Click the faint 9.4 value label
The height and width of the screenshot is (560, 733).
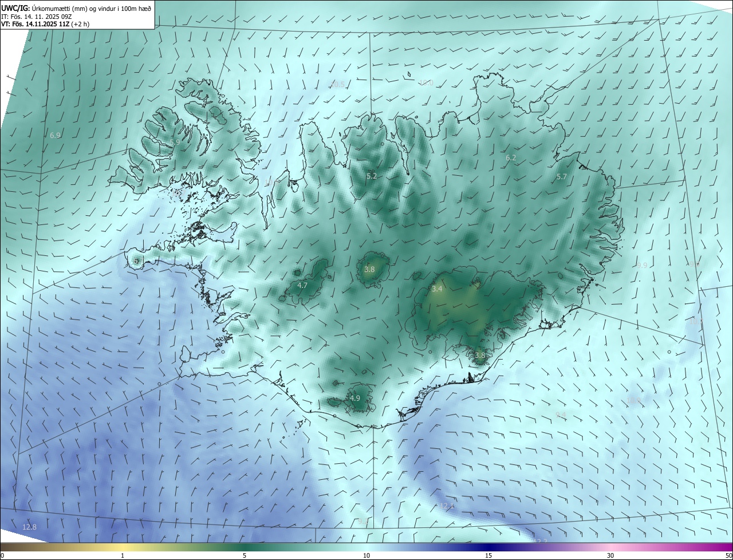(x=561, y=415)
